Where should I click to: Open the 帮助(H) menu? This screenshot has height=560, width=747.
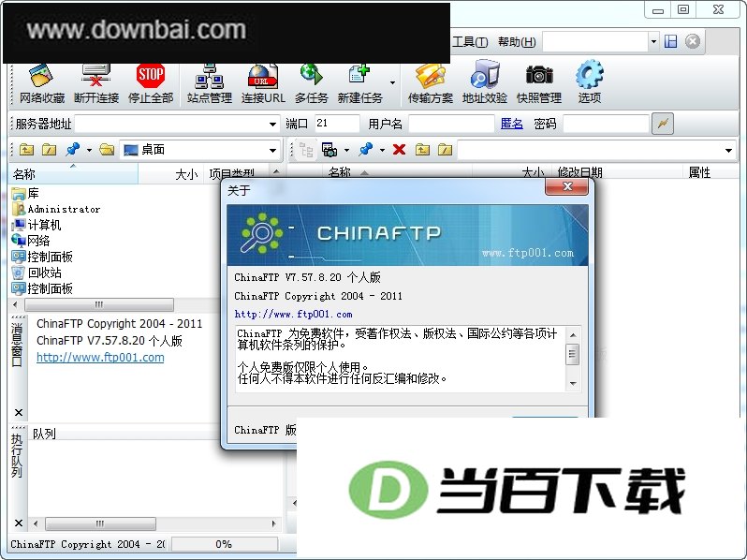(x=517, y=42)
